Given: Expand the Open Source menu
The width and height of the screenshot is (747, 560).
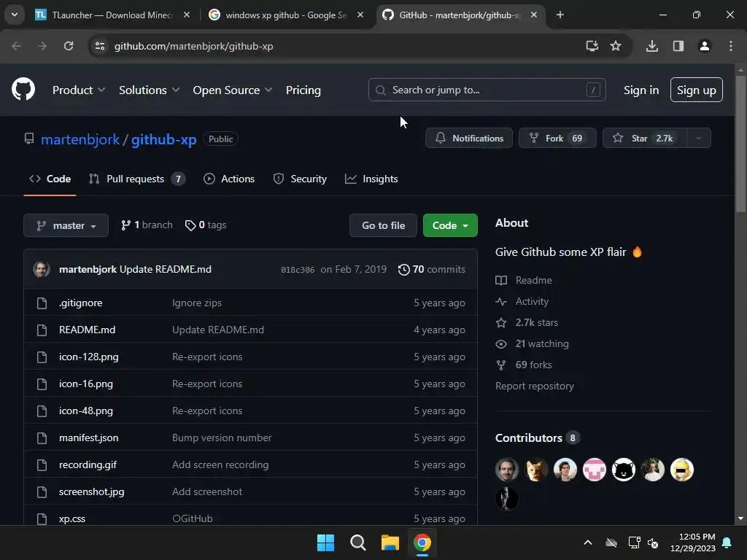Looking at the screenshot, I should click(233, 90).
